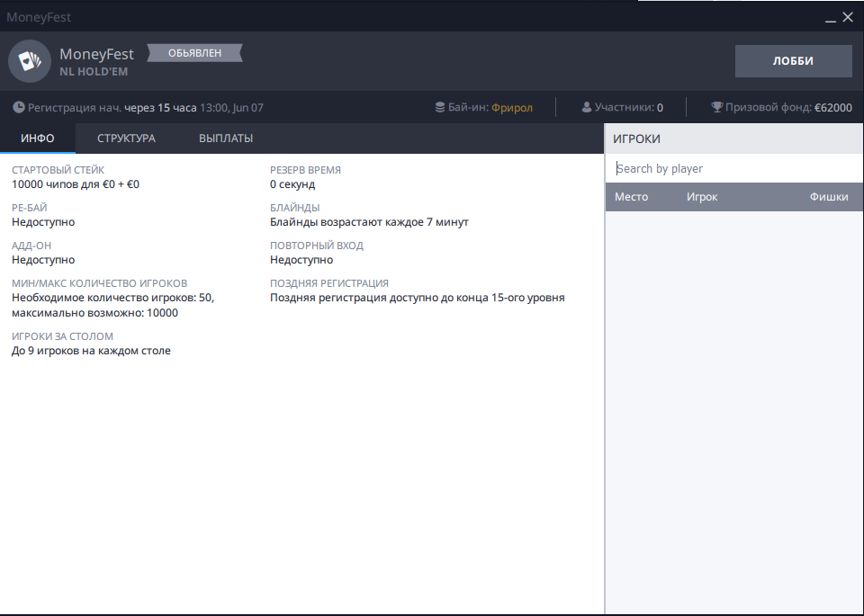Sort players by Игрок column header
The height and width of the screenshot is (616, 864).
[x=702, y=197]
